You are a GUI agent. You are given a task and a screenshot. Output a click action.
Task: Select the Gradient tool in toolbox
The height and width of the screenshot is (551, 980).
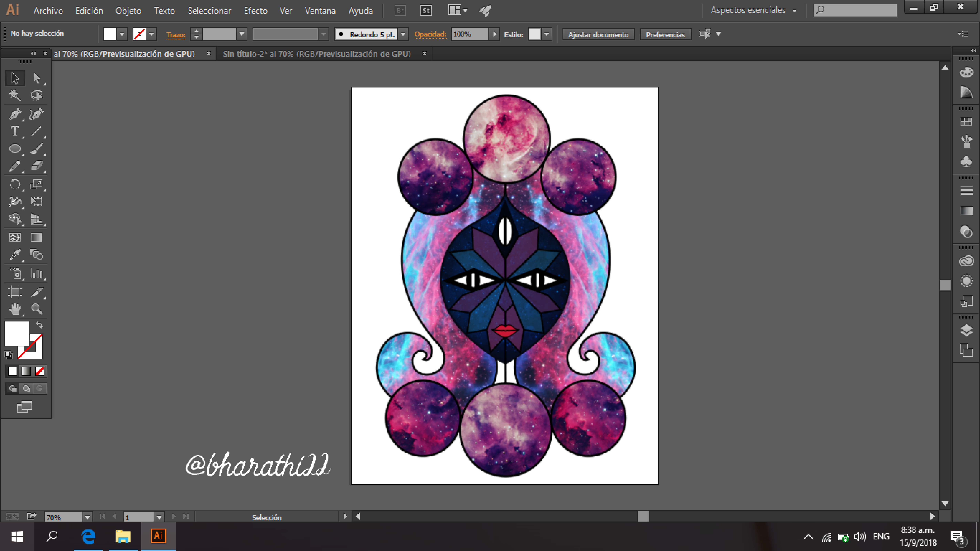[x=37, y=237]
